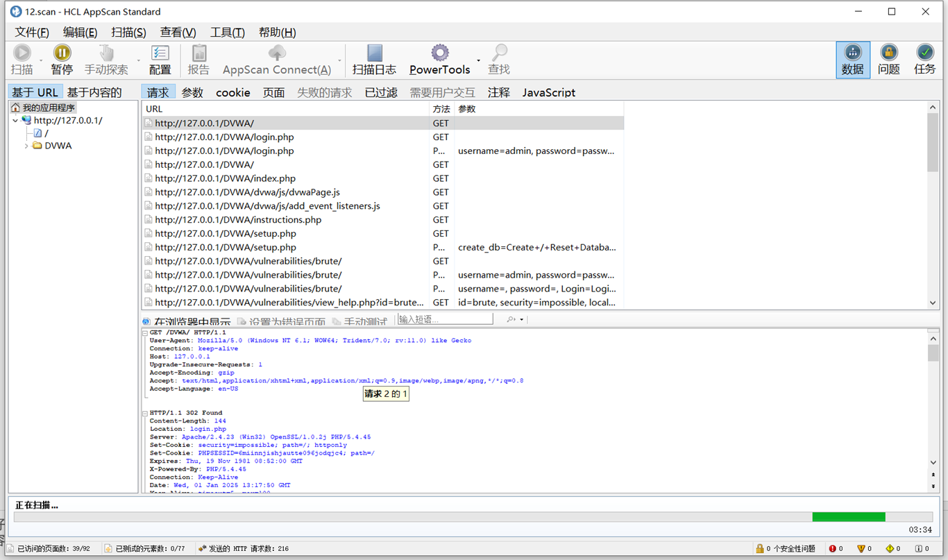This screenshot has height=560, width=948.
Task: Switch to 数据 data view
Action: click(x=853, y=60)
